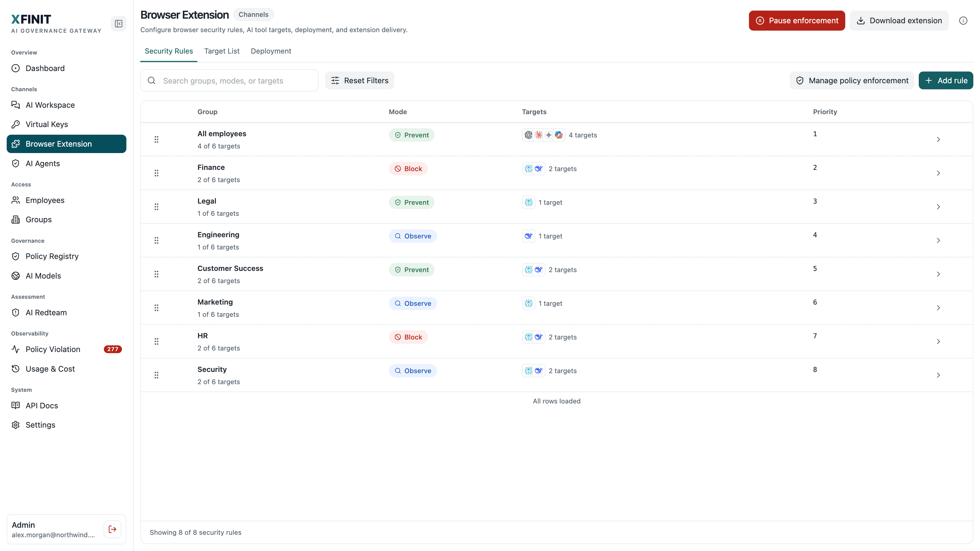Screen dimensions: 980x551
Task: Click drag handle icon for Security row
Action: (x=156, y=375)
